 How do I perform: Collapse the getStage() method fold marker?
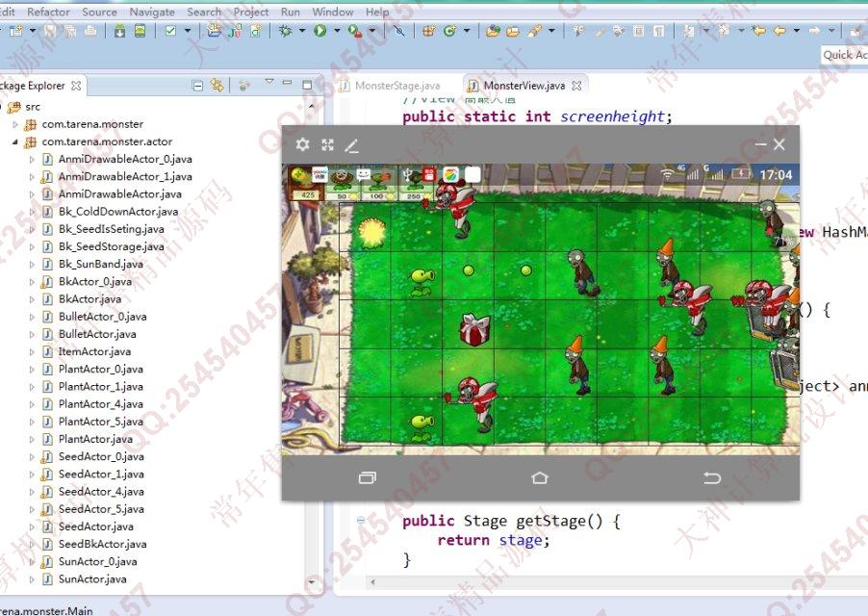(x=361, y=521)
